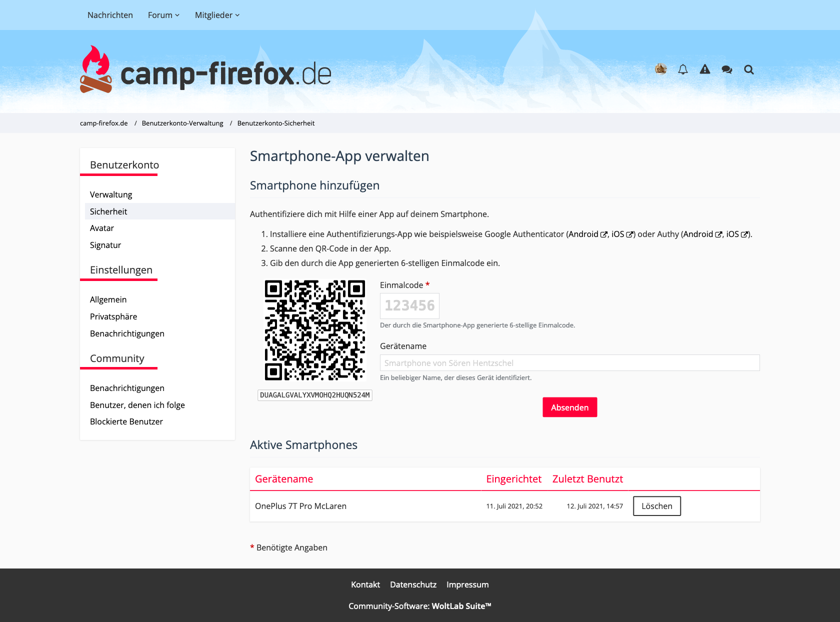Image resolution: width=840 pixels, height=622 pixels.
Task: Click the camp-firefox campfire logo
Action: (x=96, y=69)
